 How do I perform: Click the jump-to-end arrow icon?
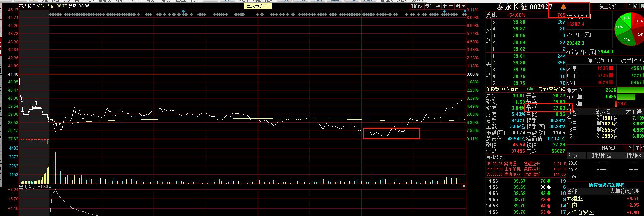click(458, 6)
